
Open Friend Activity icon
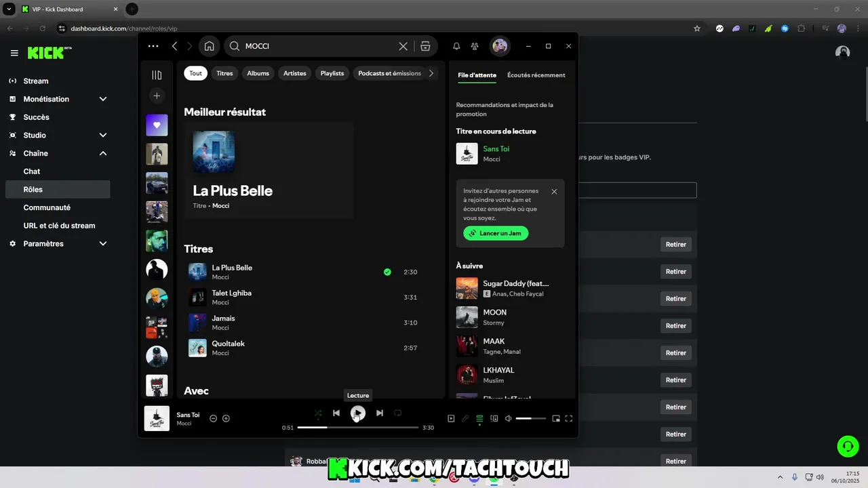475,46
